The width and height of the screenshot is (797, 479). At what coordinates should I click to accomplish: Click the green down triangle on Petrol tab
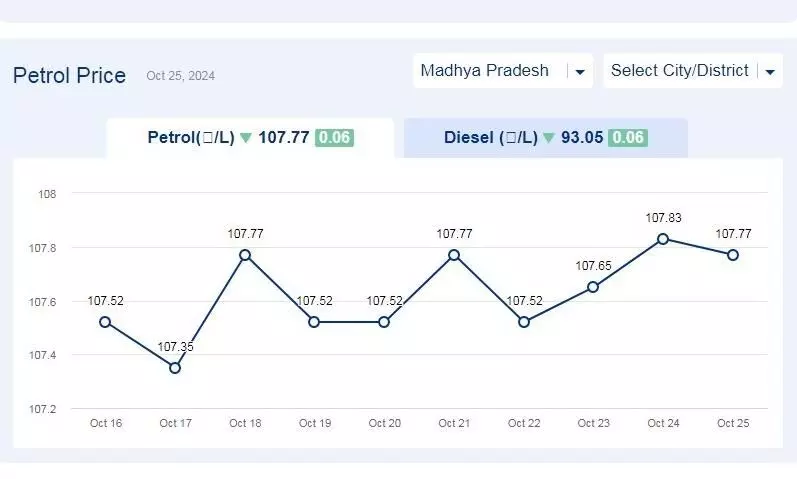click(x=246, y=138)
